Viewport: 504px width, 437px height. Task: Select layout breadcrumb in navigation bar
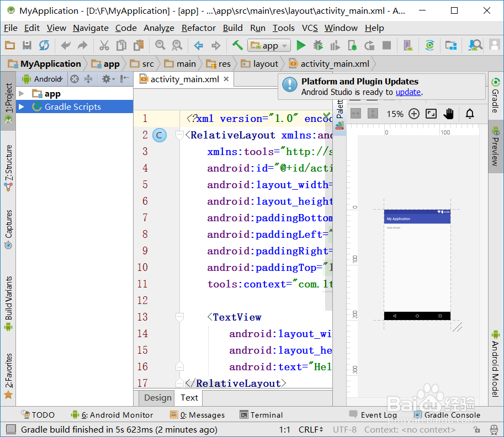[x=259, y=64]
